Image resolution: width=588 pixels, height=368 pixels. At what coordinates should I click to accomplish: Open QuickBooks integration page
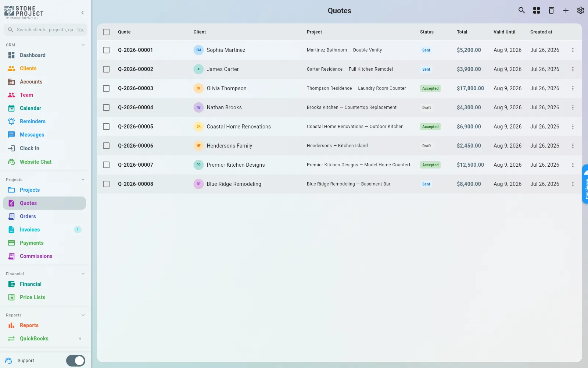point(44,339)
